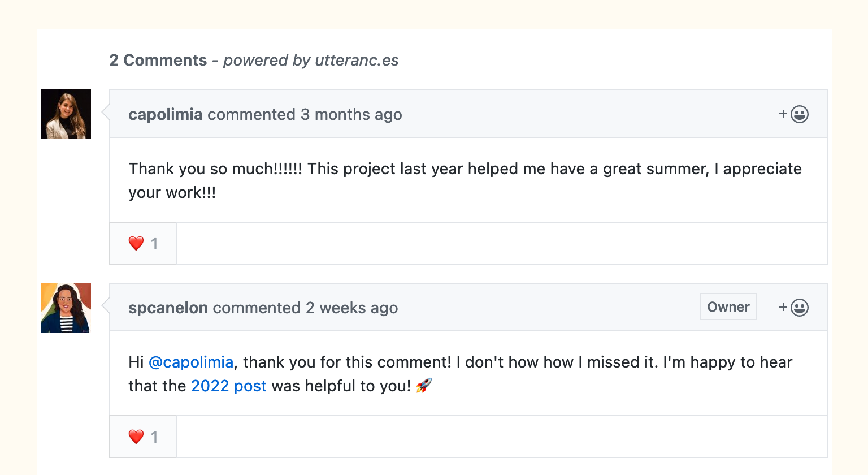Open capolimia's avatar profile picture
Screen dimensions: 868x475
[x=66, y=114]
